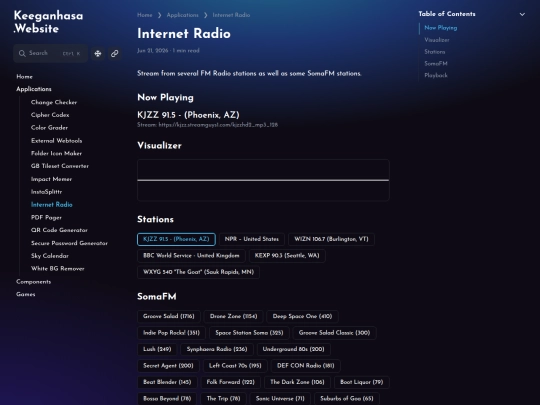Jump to Playback in contents
This screenshot has width=540, height=405.
(436, 75)
